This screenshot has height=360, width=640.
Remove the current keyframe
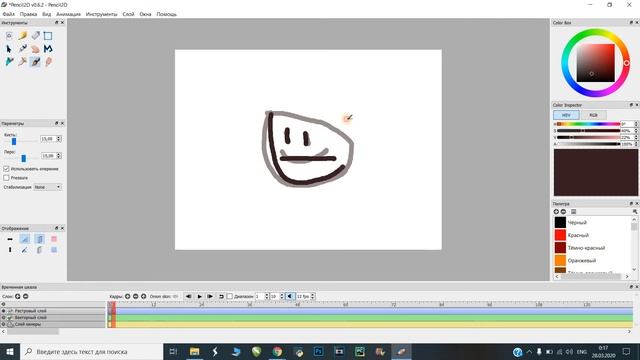[136, 296]
